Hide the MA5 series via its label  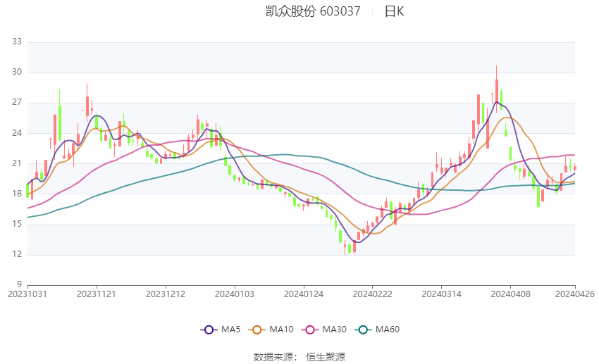[x=230, y=330]
